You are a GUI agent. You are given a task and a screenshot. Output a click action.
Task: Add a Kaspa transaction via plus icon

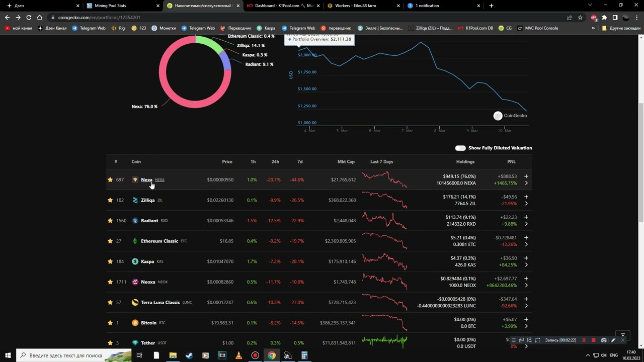click(x=526, y=258)
